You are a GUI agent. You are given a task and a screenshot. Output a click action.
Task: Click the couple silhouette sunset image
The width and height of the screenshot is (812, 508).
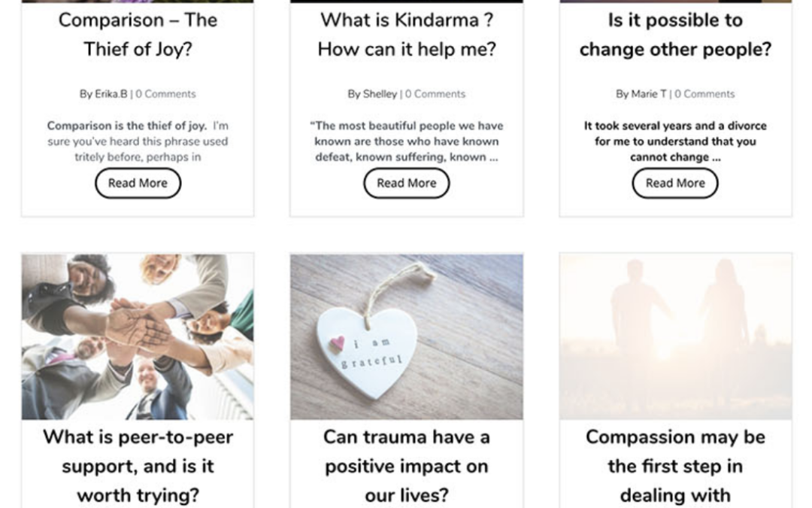(675, 336)
